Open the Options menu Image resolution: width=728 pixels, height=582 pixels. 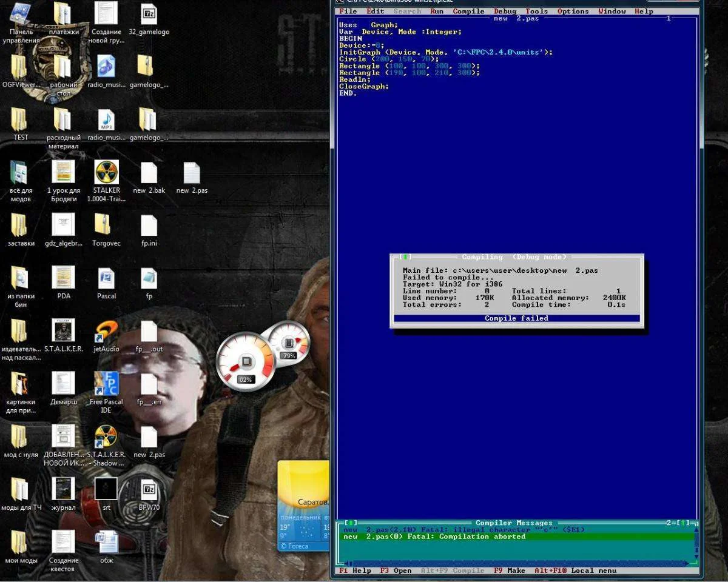tap(573, 12)
